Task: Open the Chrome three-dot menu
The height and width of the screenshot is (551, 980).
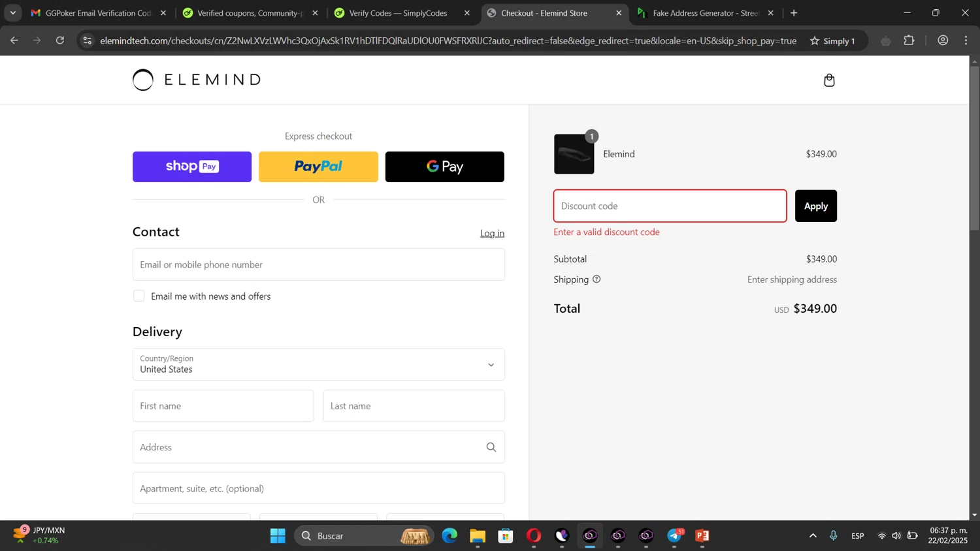Action: point(966,40)
